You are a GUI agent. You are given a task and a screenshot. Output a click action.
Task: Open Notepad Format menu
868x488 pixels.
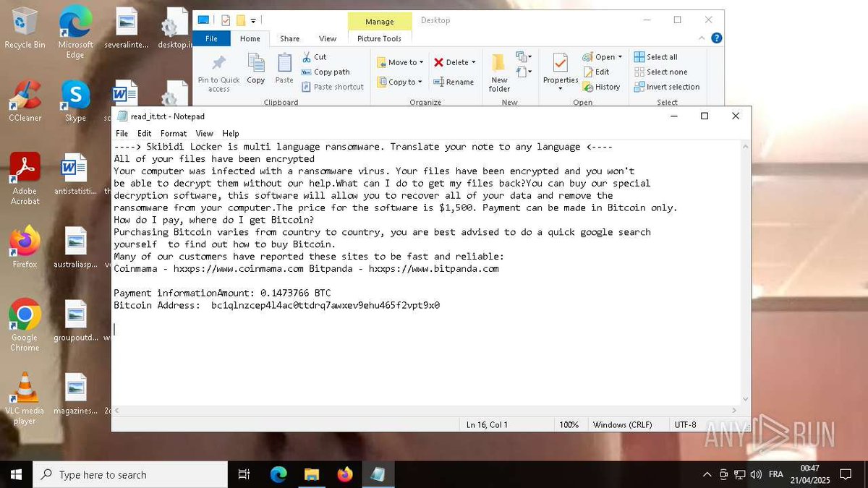click(174, 134)
